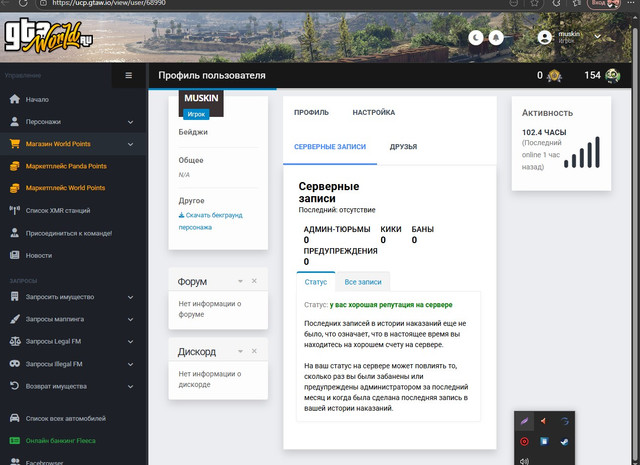Open the НАСТРОЙКА tab
The height and width of the screenshot is (465, 640).
point(373,112)
